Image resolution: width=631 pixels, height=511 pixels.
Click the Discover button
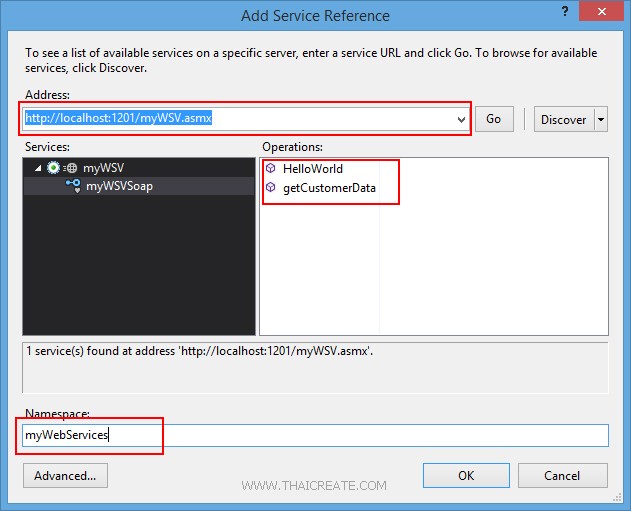pyautogui.click(x=563, y=119)
